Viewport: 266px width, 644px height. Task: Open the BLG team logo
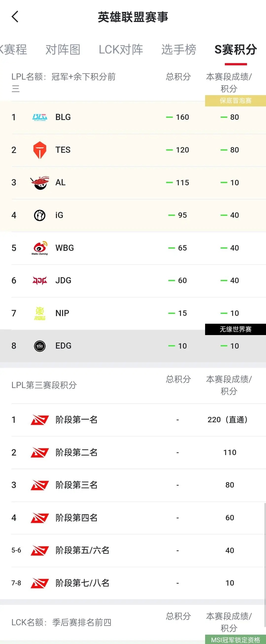click(39, 117)
